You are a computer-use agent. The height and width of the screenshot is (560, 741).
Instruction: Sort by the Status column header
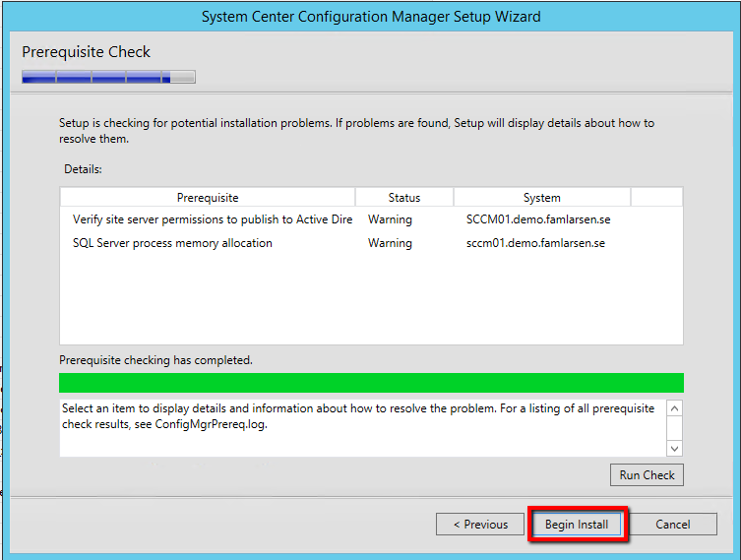click(x=403, y=198)
